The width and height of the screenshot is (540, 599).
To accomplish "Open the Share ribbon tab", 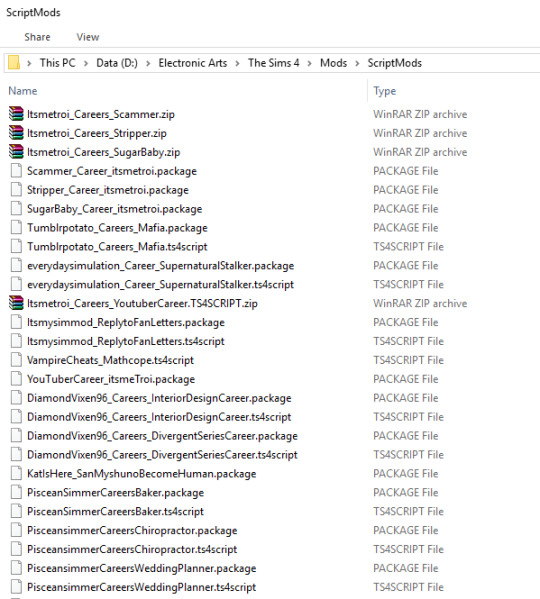I will pos(37,37).
